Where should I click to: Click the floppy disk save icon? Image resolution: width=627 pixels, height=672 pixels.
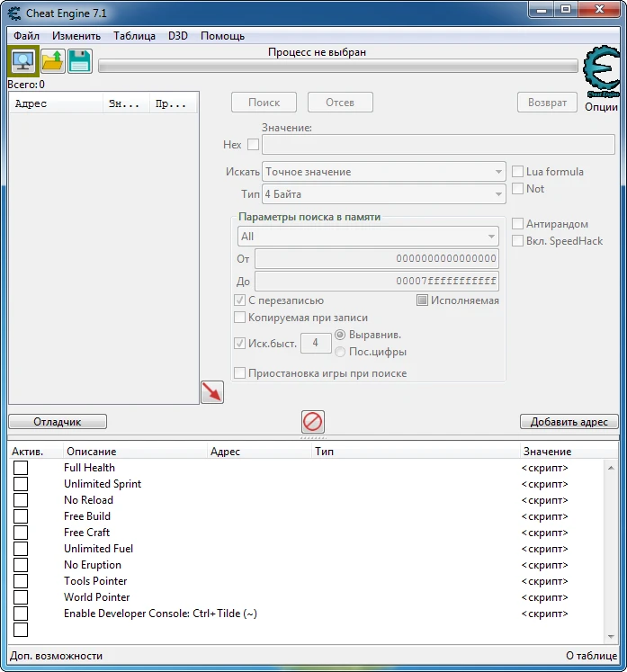(80, 61)
